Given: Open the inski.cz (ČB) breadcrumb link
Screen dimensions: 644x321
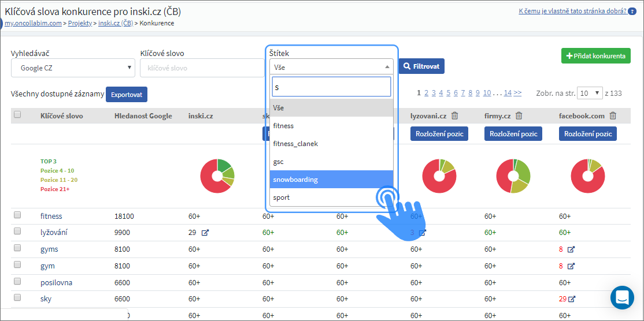Looking at the screenshot, I should click(x=116, y=23).
